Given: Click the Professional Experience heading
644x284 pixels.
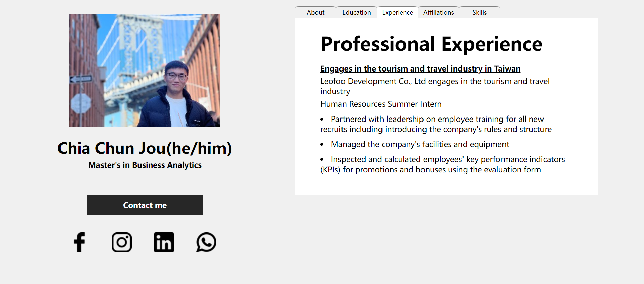Looking at the screenshot, I should (431, 44).
